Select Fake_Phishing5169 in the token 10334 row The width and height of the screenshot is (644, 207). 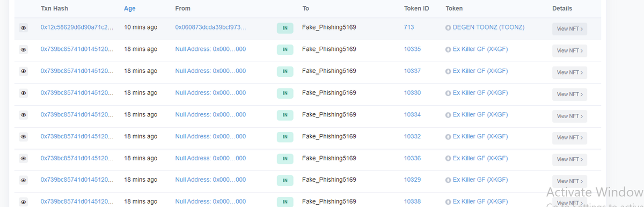click(329, 114)
